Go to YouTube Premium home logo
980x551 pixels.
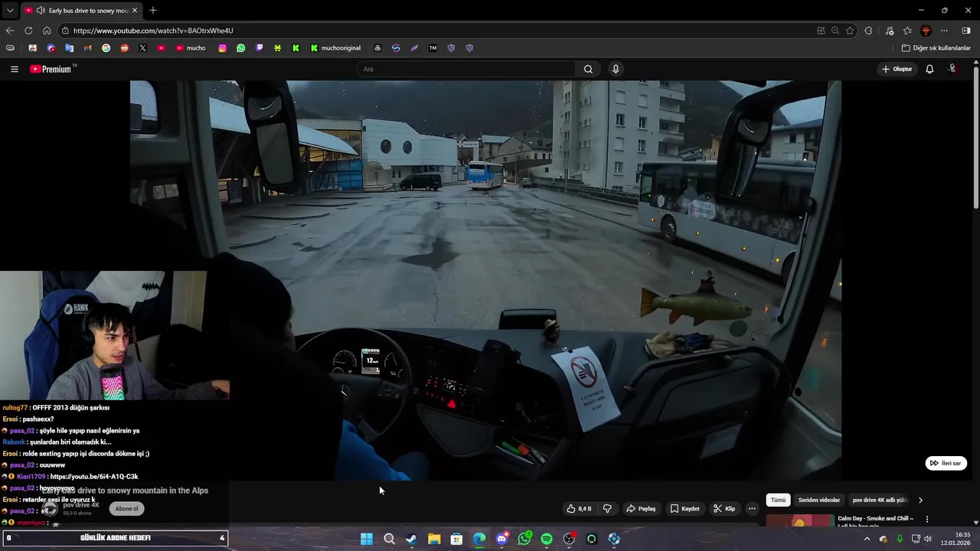pos(51,69)
